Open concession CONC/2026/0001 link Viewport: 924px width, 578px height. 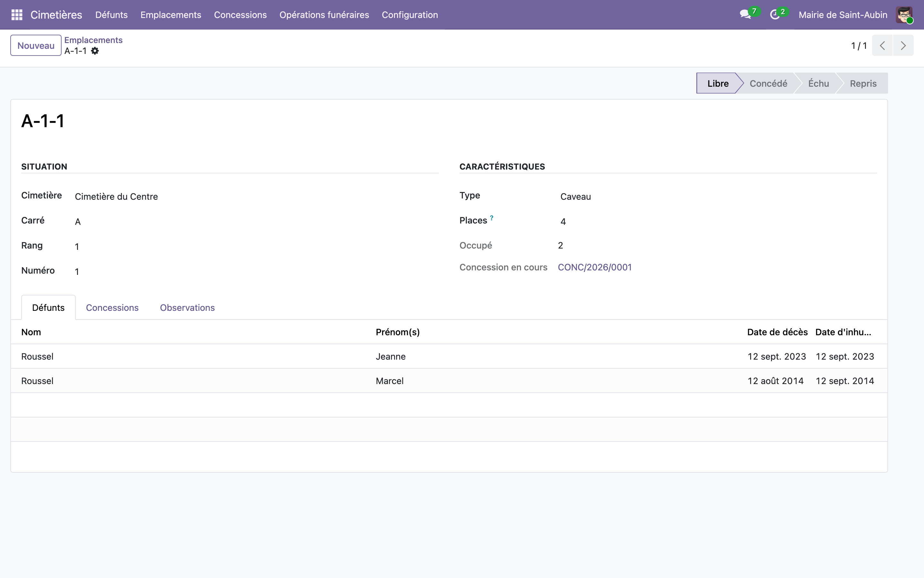click(595, 267)
